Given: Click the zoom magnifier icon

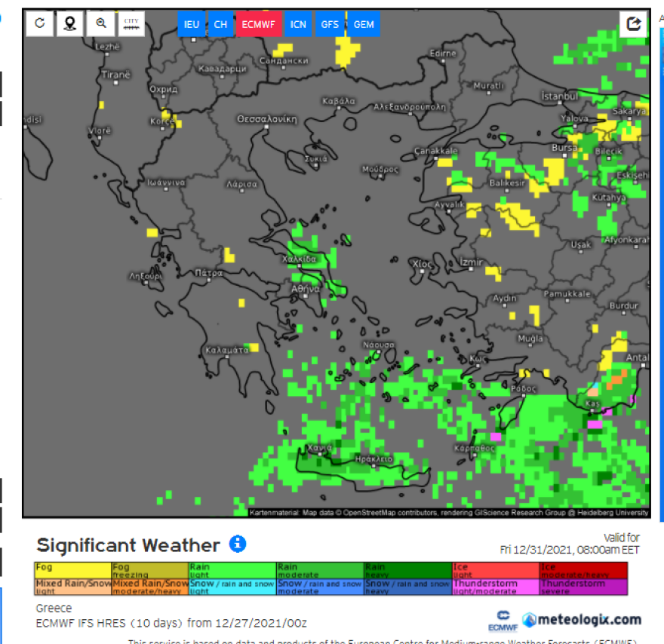Looking at the screenshot, I should (101, 23).
